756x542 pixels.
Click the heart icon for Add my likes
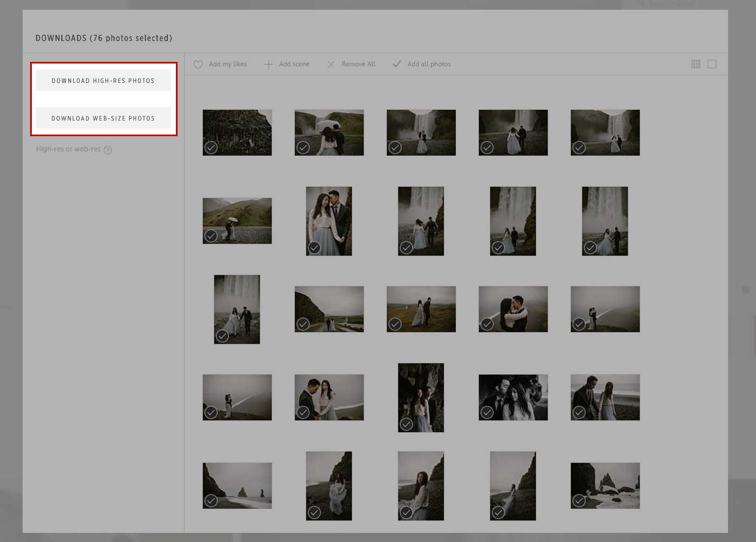pyautogui.click(x=198, y=64)
